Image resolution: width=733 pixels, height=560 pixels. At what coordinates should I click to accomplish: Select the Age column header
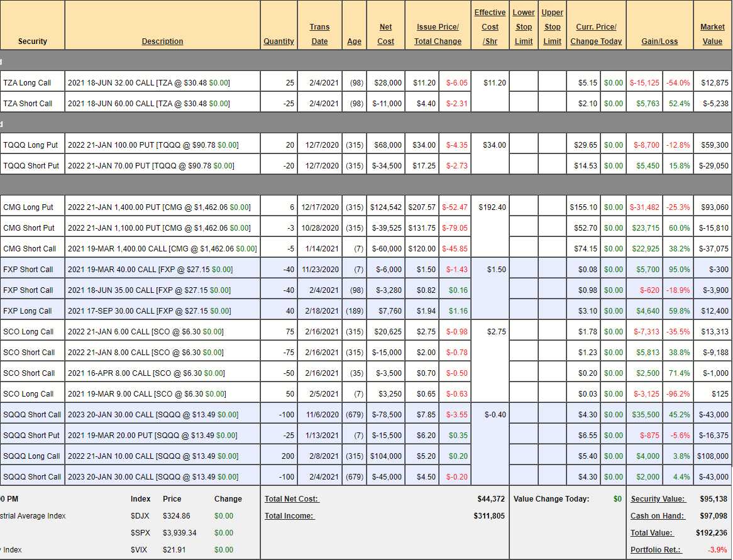[354, 41]
